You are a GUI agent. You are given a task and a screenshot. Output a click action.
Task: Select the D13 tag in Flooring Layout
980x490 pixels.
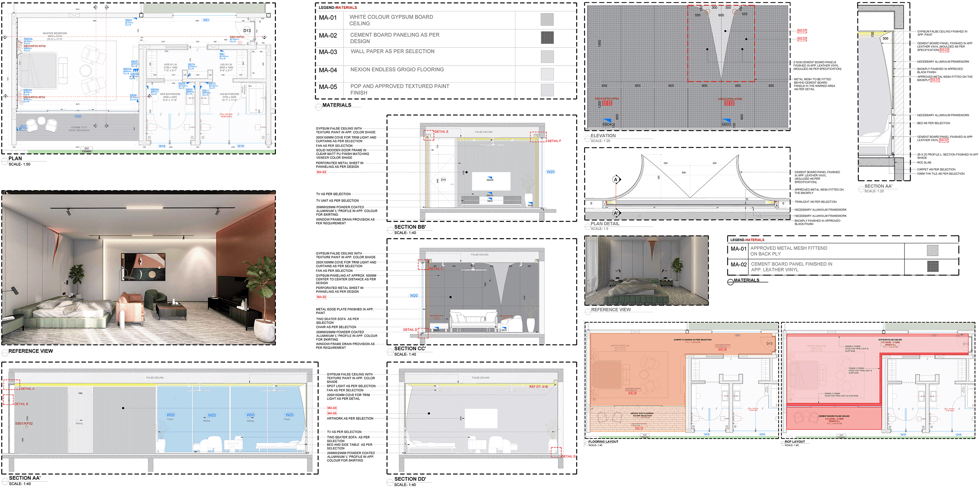[769, 343]
